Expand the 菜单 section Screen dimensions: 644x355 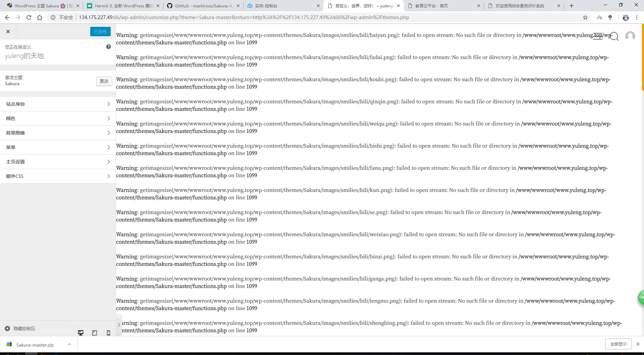[x=58, y=147]
